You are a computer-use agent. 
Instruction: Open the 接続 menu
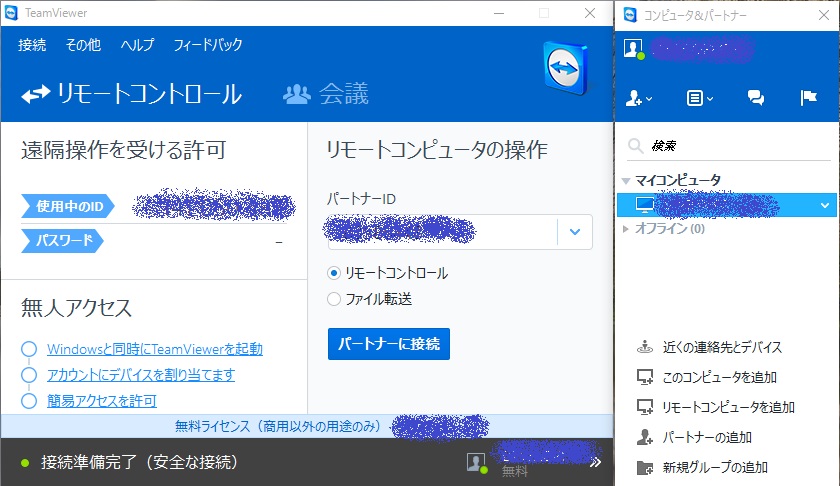[x=32, y=44]
